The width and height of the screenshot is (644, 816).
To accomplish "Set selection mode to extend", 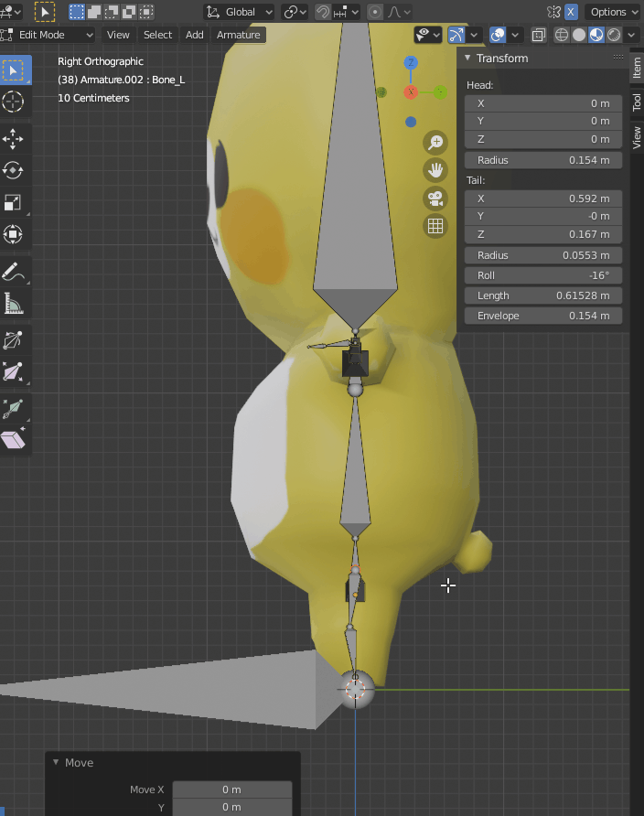I will tap(94, 12).
